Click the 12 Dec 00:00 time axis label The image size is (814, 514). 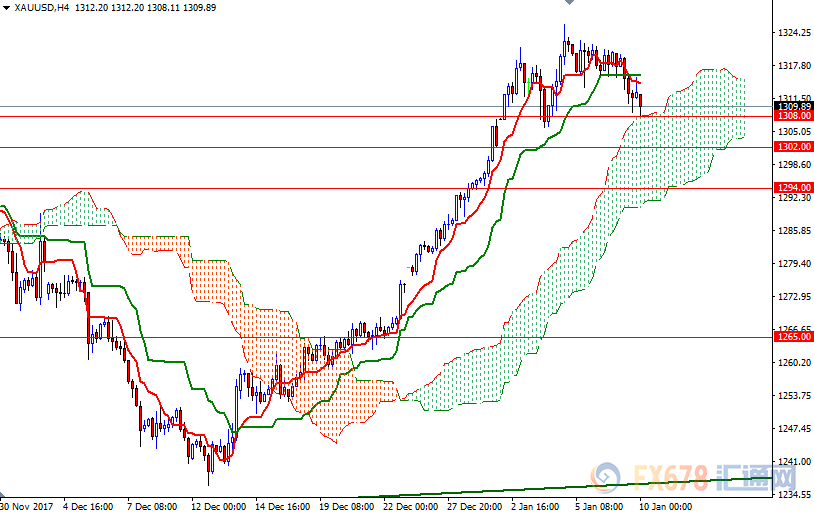pos(218,506)
